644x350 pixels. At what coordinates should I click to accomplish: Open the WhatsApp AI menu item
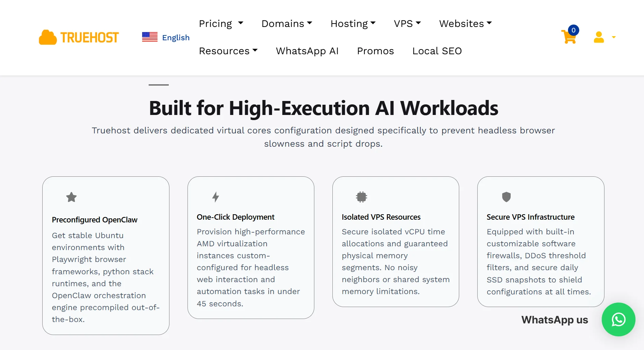[x=307, y=51]
